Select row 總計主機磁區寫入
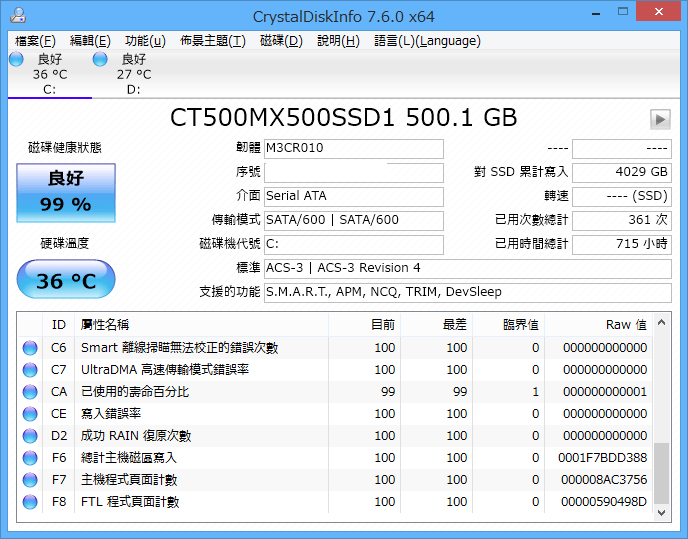The height and width of the screenshot is (539, 688). (x=335, y=458)
